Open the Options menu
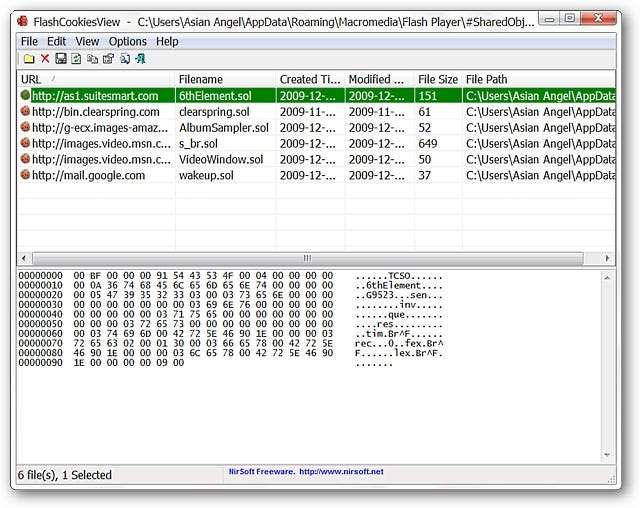 coord(128,41)
